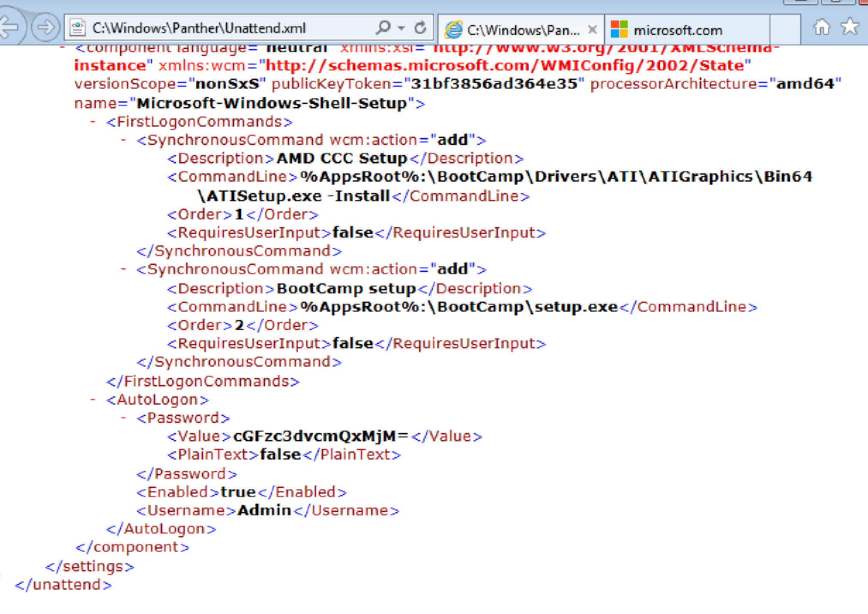Click first RequiresUserInput false under AMD CCC
This screenshot has height=614, width=868.
(x=353, y=233)
